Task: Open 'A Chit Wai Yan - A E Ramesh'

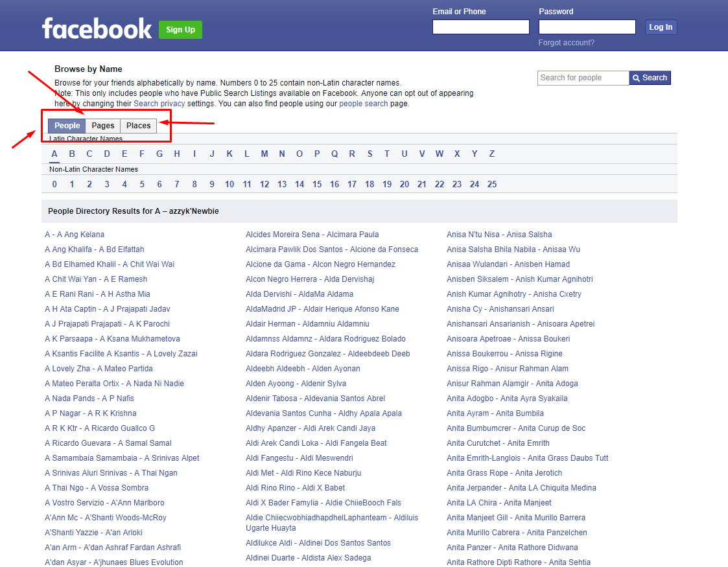Action: 96,279
